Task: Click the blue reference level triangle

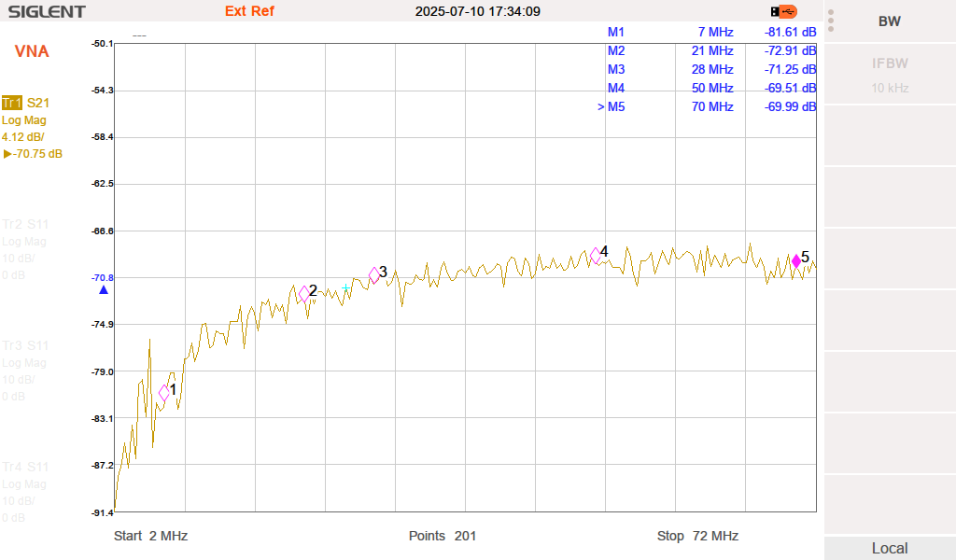Action: (104, 290)
